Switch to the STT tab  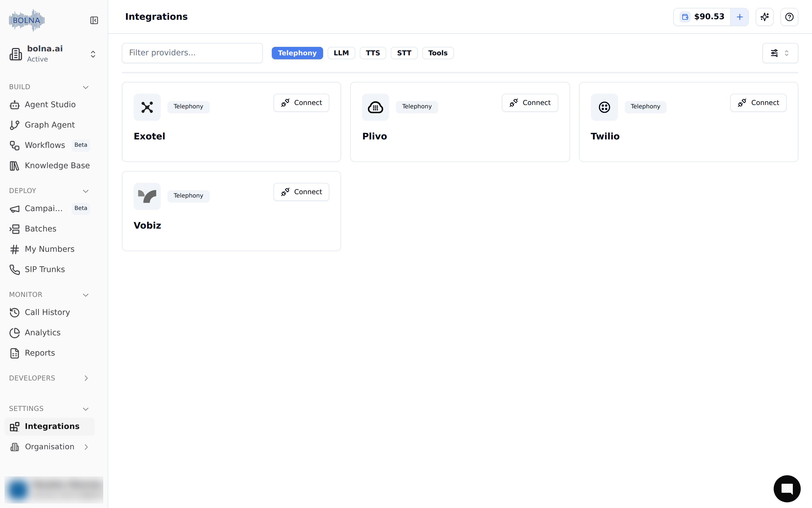[404, 53]
